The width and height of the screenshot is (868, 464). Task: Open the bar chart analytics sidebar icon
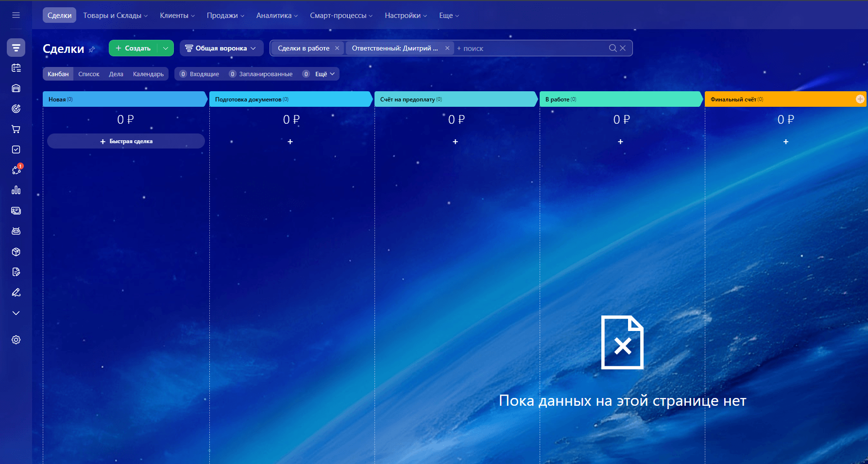(x=16, y=190)
